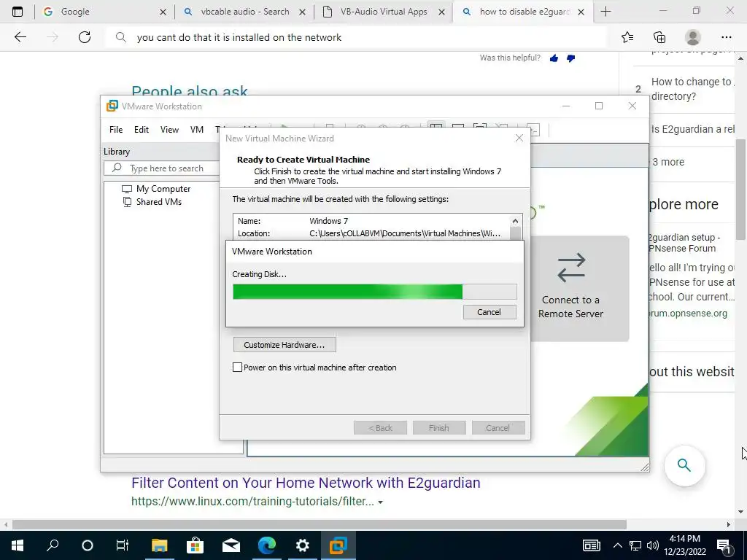
Task: Close the vbcable audio search tab
Action: pos(302,12)
